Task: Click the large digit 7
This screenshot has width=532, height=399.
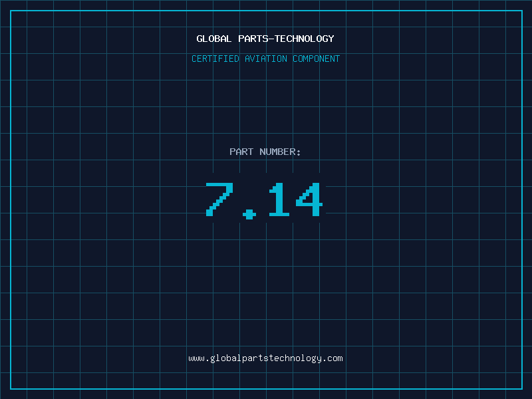Action: click(x=219, y=199)
